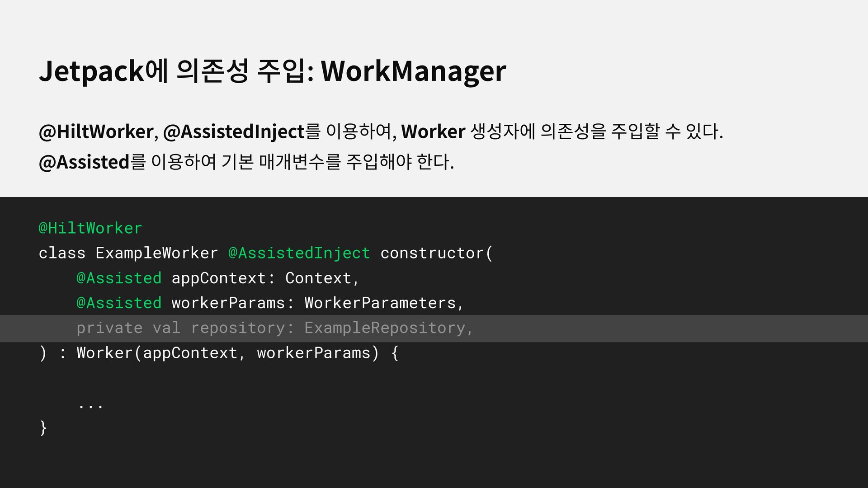
Task: Click "Worker(appContext, workerParams)" superclass call
Action: pyautogui.click(x=227, y=353)
